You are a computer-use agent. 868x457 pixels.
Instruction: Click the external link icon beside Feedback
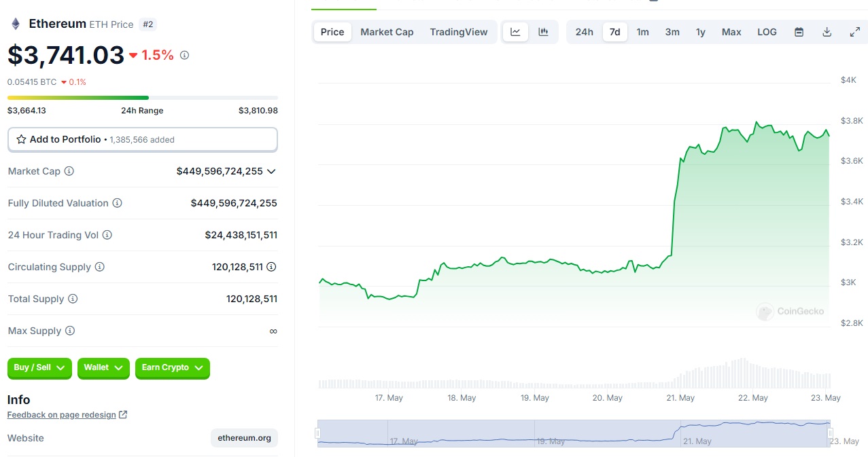click(123, 415)
